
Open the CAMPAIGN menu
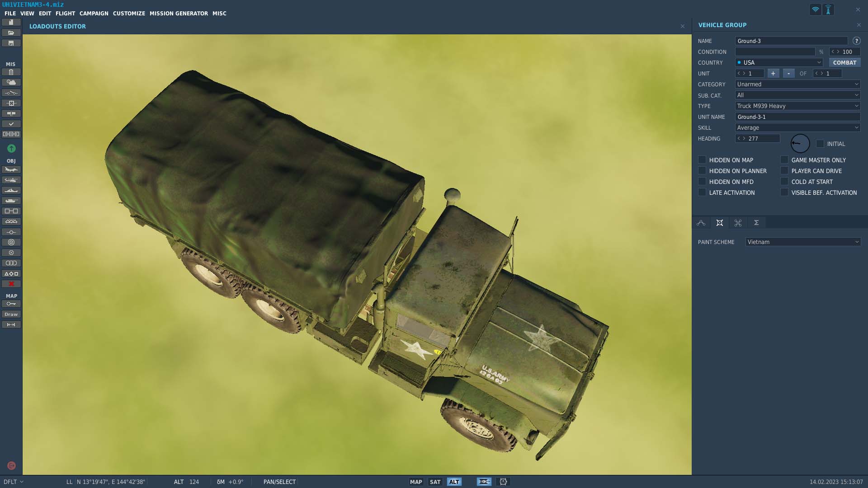[x=94, y=13]
